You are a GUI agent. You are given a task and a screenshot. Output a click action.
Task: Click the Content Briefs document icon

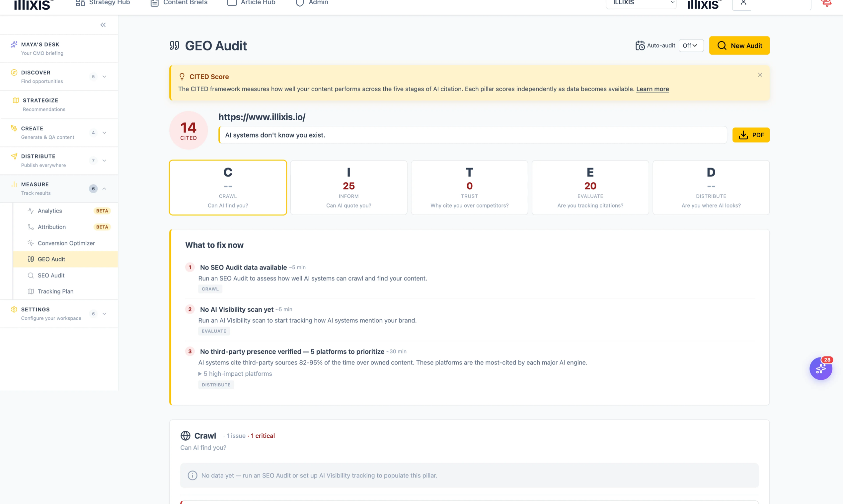154,3
